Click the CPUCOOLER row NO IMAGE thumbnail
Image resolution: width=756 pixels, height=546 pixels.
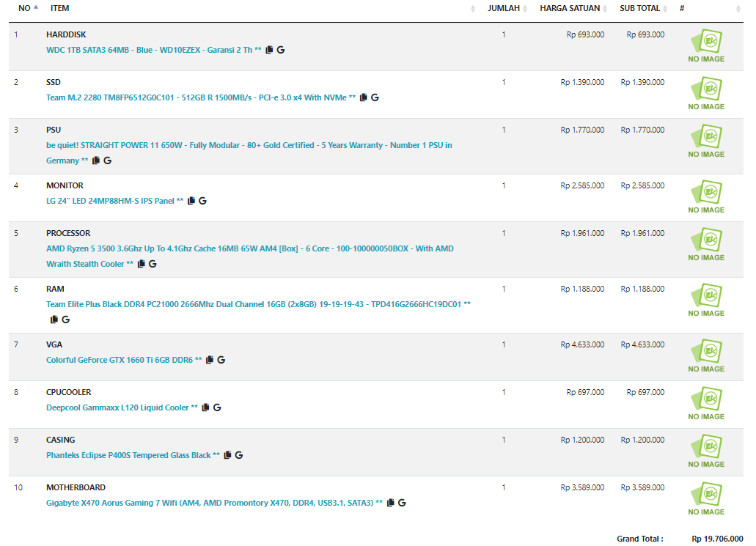point(706,404)
